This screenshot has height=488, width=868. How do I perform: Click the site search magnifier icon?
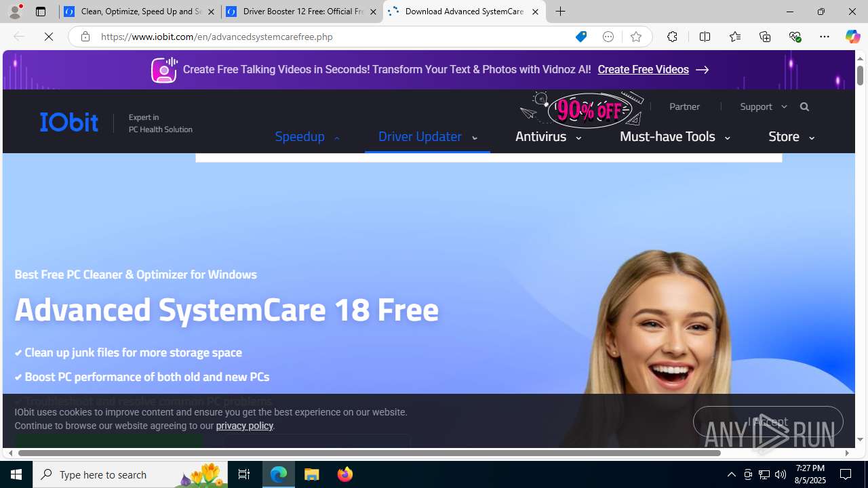tap(804, 106)
